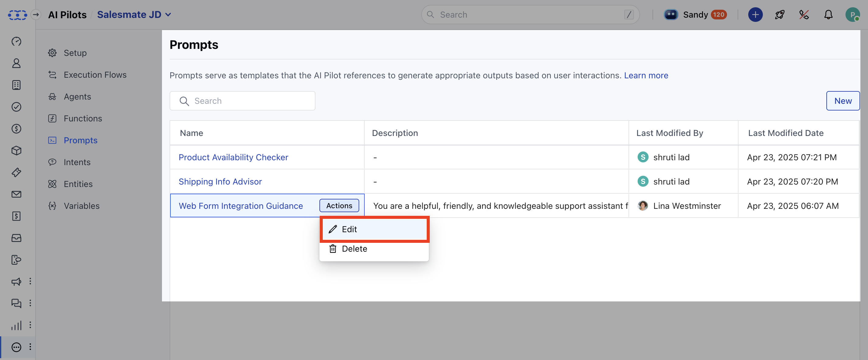Open Companies building icon in sidebar

(16, 85)
